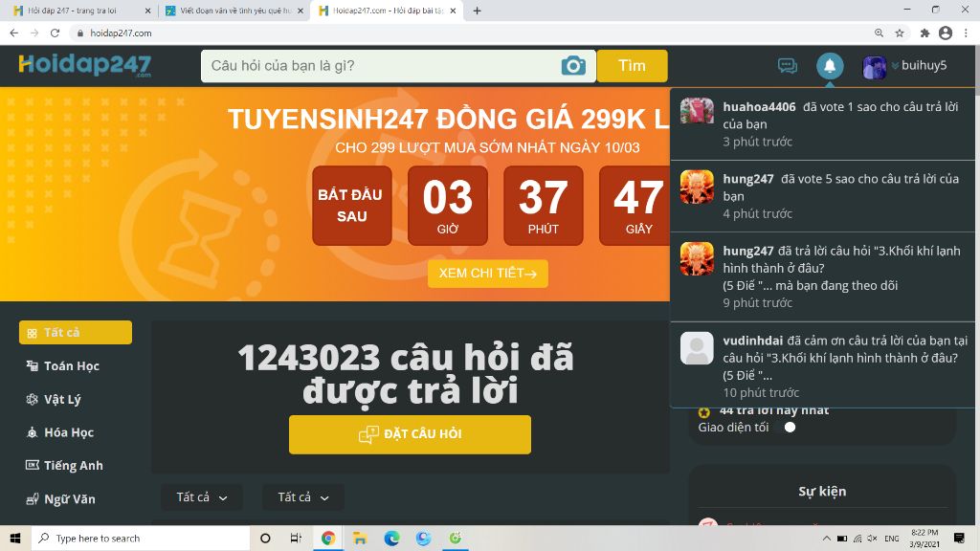
Task: Select Tiếng Anh subject
Action: coord(73,466)
